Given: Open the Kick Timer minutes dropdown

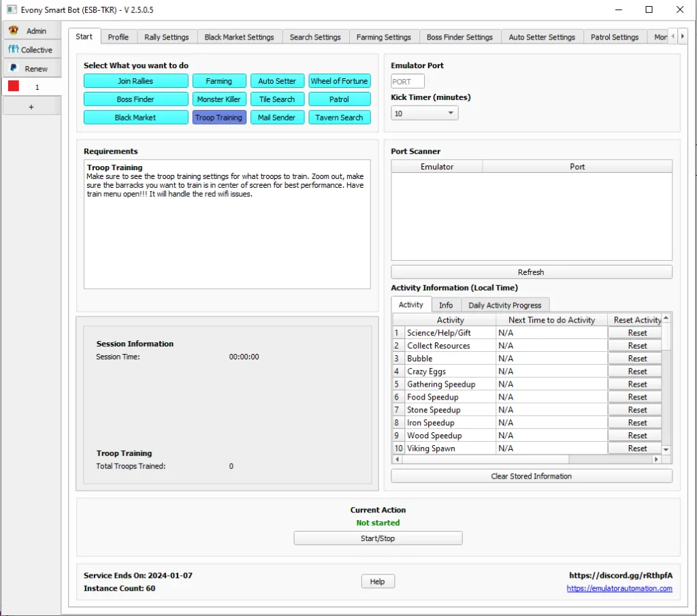Looking at the screenshot, I should (424, 114).
